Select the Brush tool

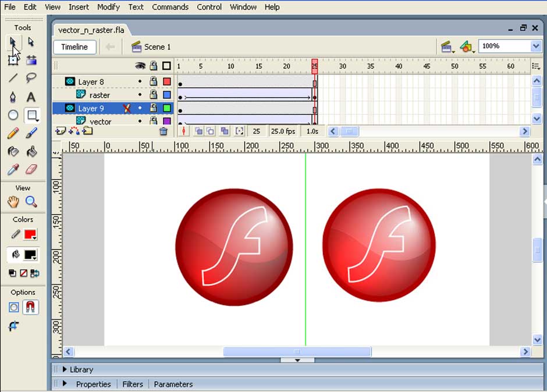[x=31, y=133]
